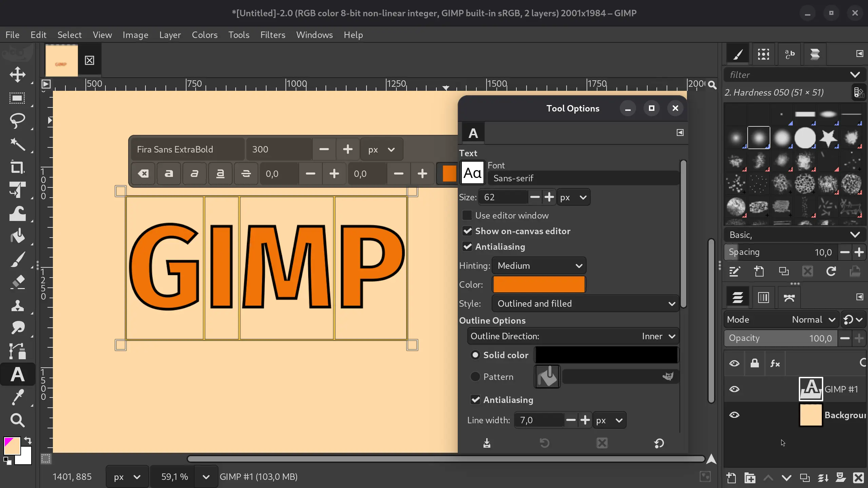Image resolution: width=868 pixels, height=488 pixels.
Task: Select the Paintbrush tool
Action: [17, 260]
